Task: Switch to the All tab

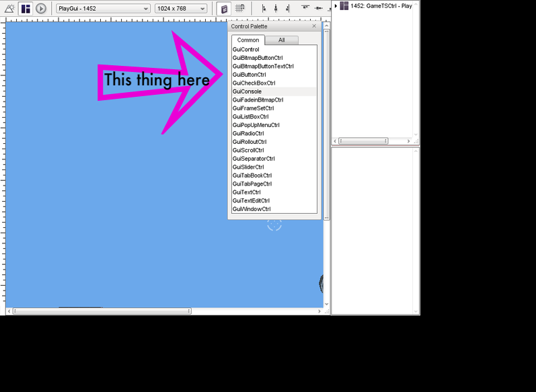Action: pyautogui.click(x=281, y=40)
